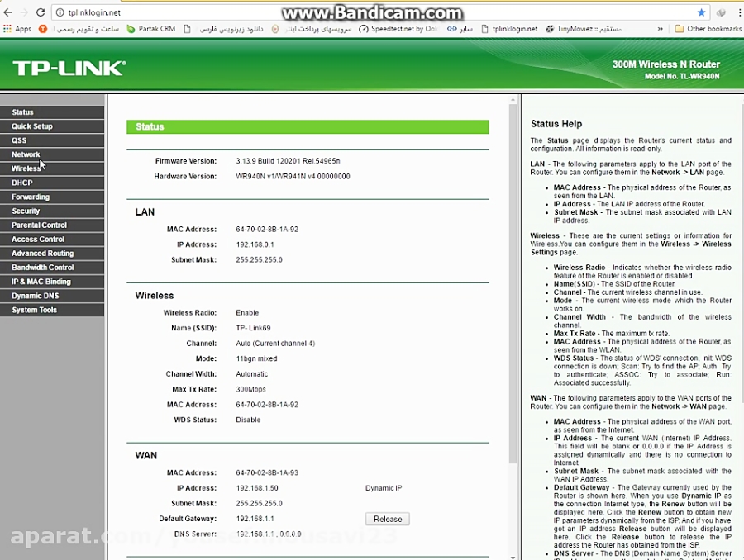
Task: View site information icon in address bar
Action: pos(60,12)
